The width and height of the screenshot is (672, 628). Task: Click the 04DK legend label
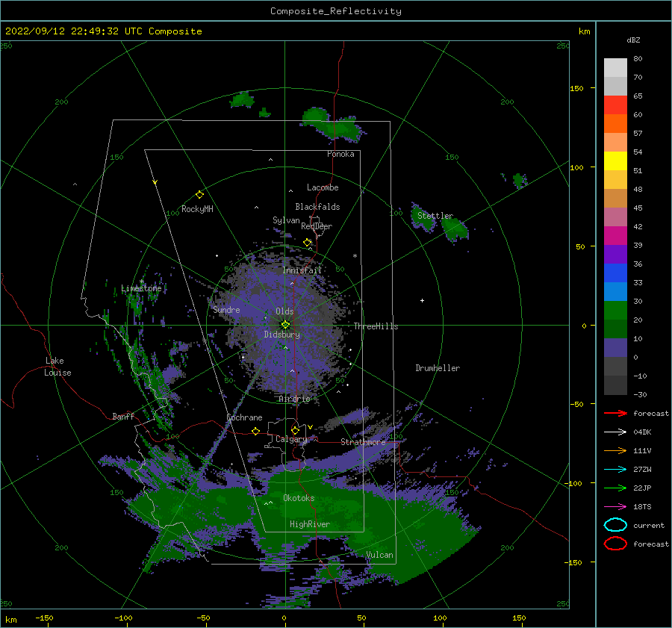[642, 432]
